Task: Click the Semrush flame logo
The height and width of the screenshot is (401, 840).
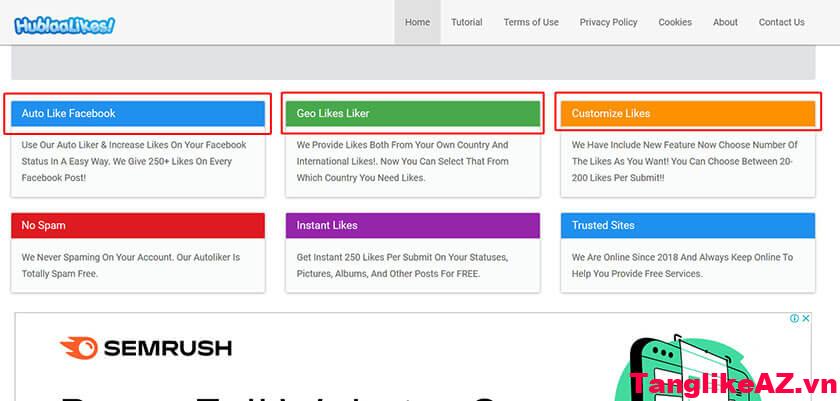Action: coord(77,348)
